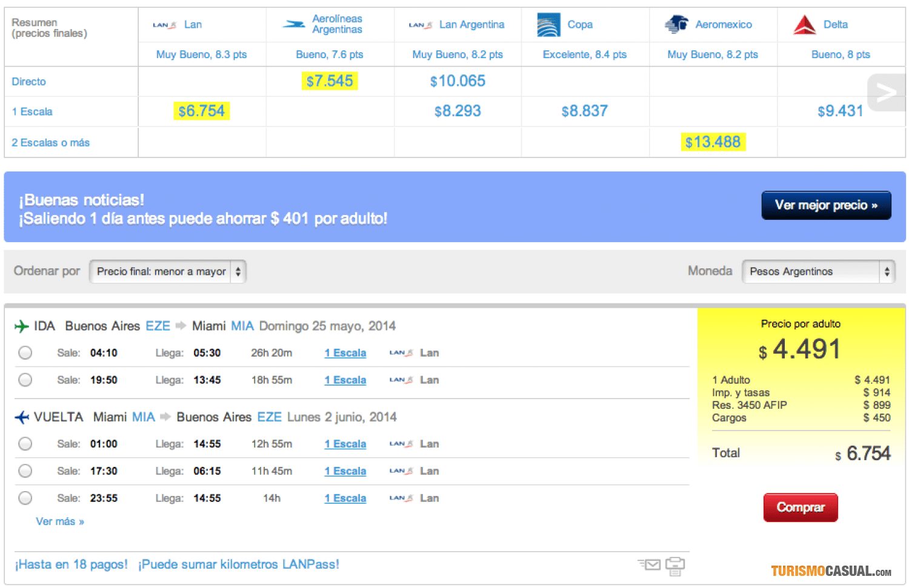This screenshot has height=588, width=909.
Task: Click the Aerolíneas Argentinas logo icon
Action: point(295,24)
